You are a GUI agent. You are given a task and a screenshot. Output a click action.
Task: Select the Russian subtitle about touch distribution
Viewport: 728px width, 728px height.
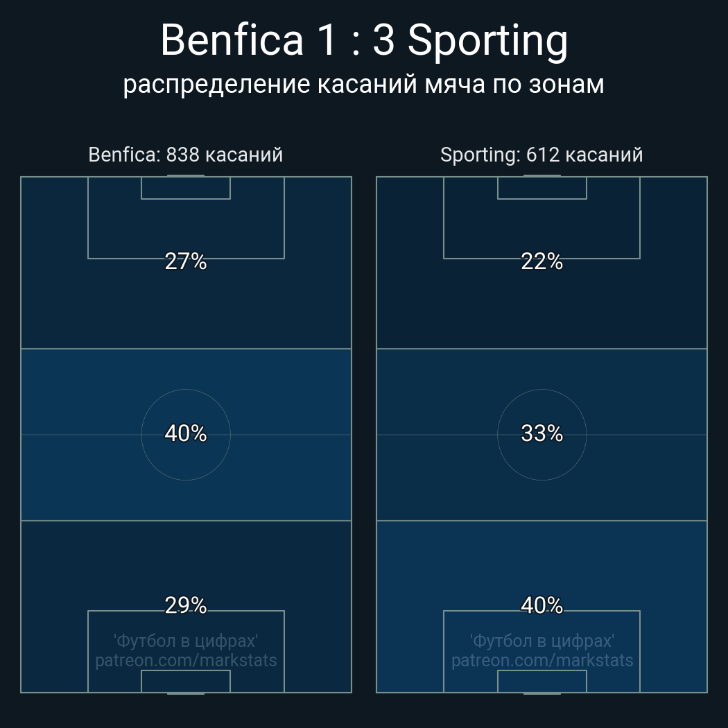click(364, 84)
